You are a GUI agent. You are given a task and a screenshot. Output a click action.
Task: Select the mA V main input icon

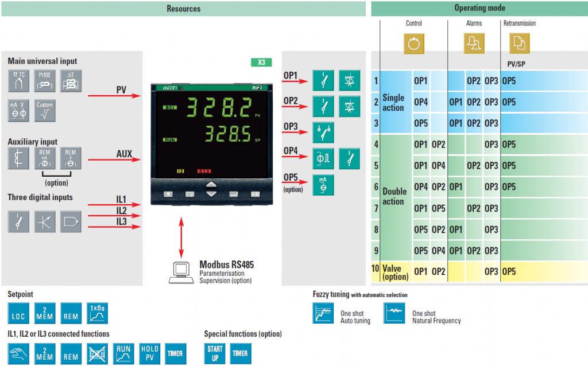pos(18,111)
